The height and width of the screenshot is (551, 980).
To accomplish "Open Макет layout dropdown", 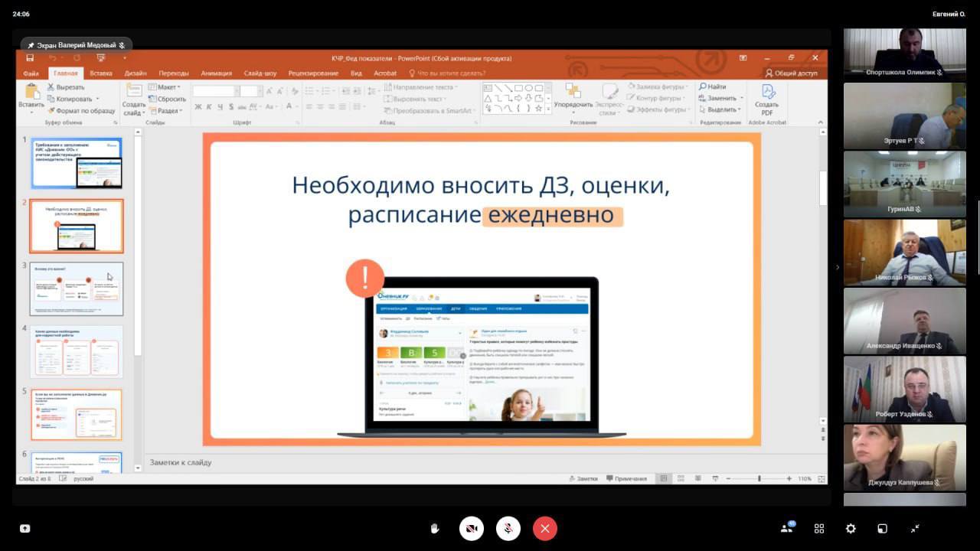I will [x=165, y=87].
